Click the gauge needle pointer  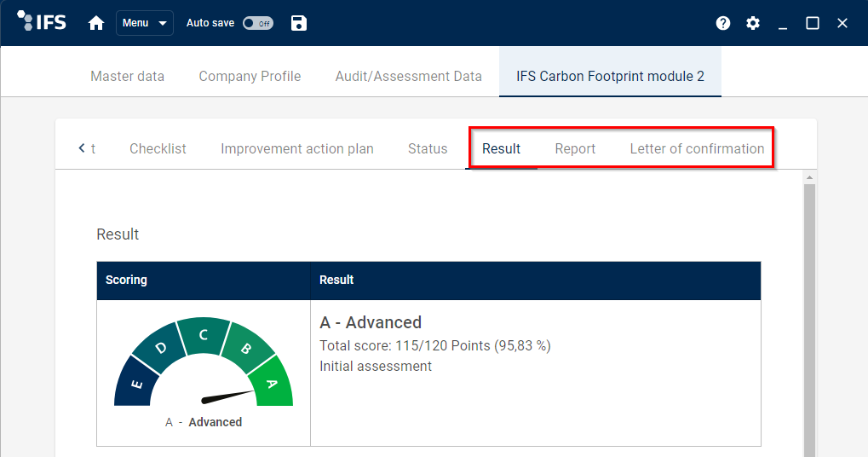pos(227,396)
